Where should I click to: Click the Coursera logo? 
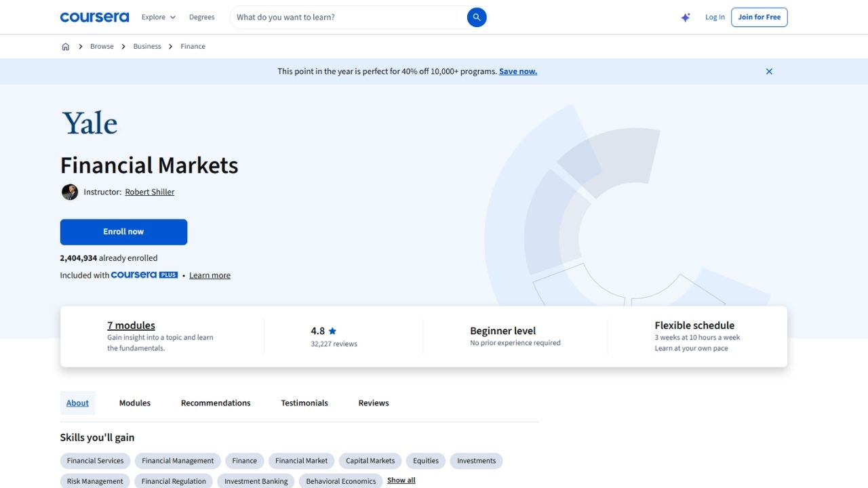(x=94, y=17)
